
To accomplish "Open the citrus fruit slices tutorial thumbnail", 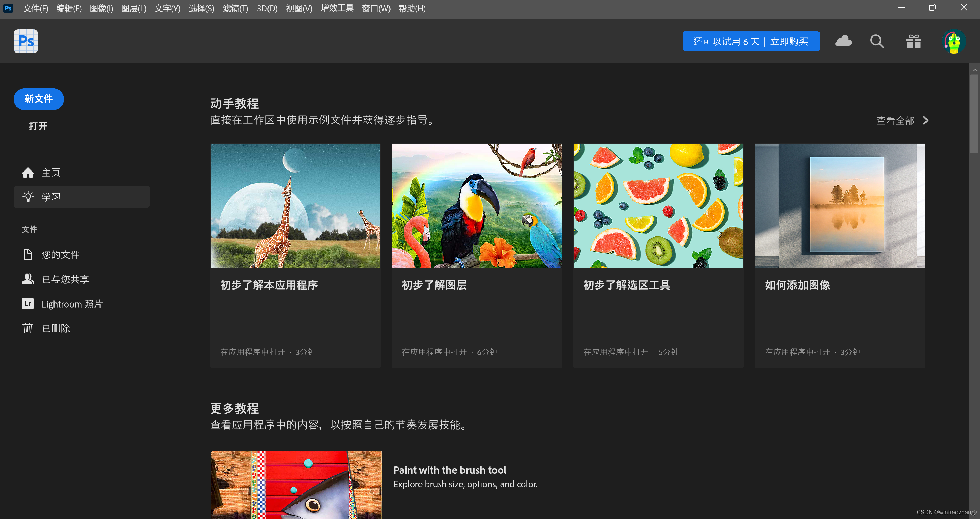I will (x=658, y=206).
